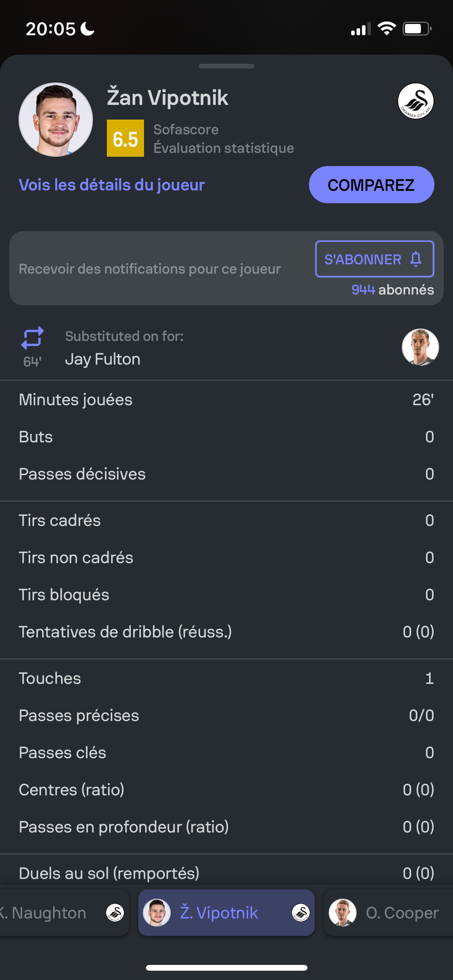This screenshot has width=453, height=980.
Task: Open COMPAREZ player comparison
Action: tap(372, 185)
